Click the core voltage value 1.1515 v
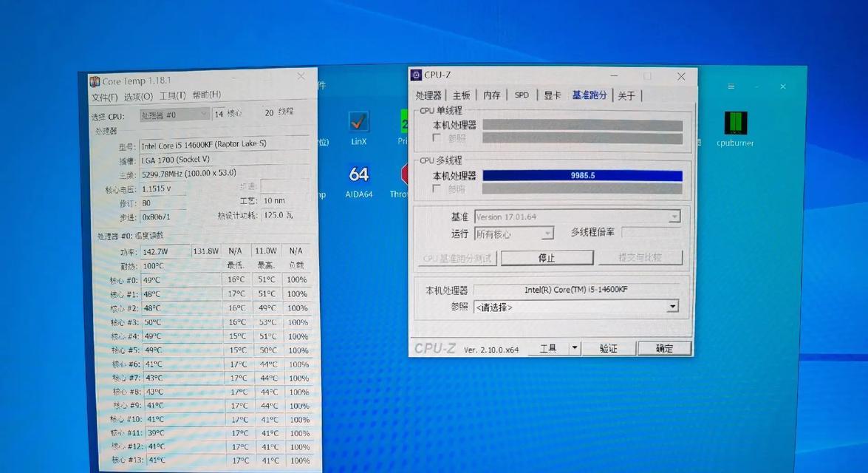Screen dimensions: 868x473 click(157, 189)
